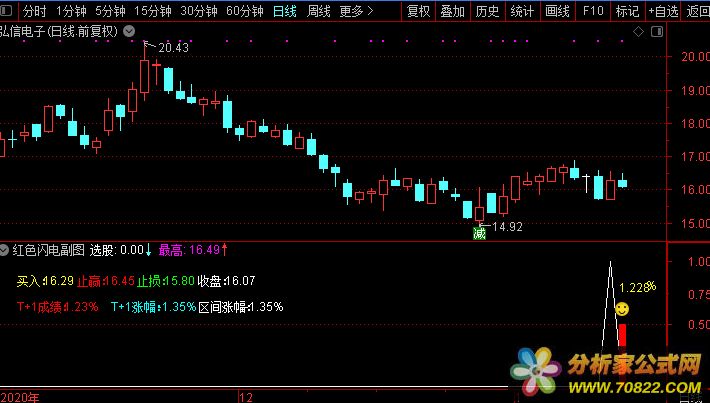Click the white candlestick near chart right
Viewport: 710px width, 403px height.
coord(586,183)
